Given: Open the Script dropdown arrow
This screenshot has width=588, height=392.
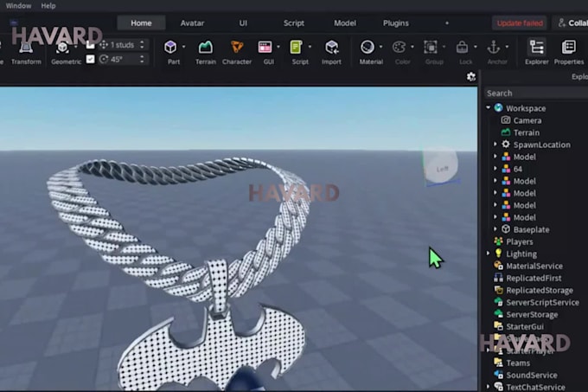Looking at the screenshot, I should 310,47.
